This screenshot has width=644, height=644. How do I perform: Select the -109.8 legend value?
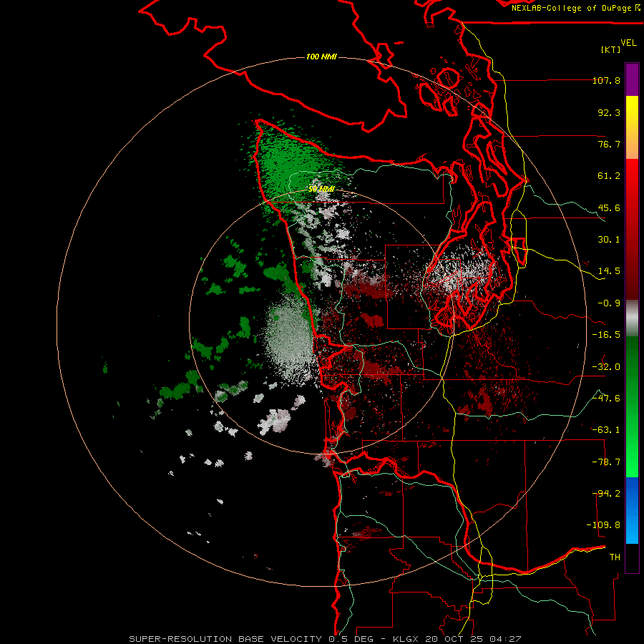point(603,525)
